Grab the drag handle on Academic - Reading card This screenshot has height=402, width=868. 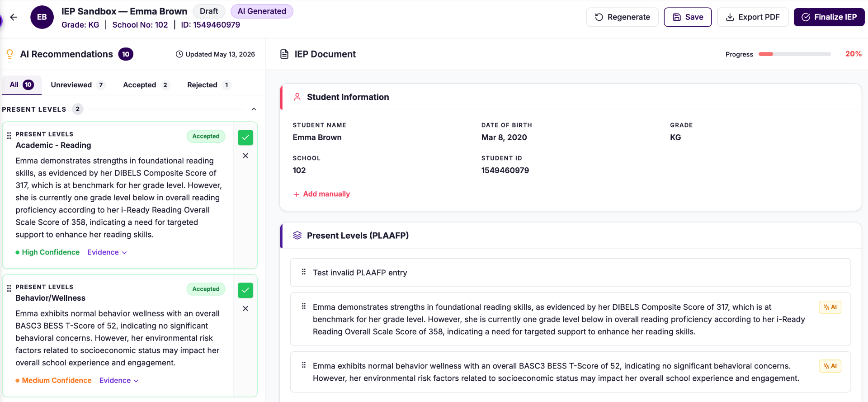tap(9, 136)
